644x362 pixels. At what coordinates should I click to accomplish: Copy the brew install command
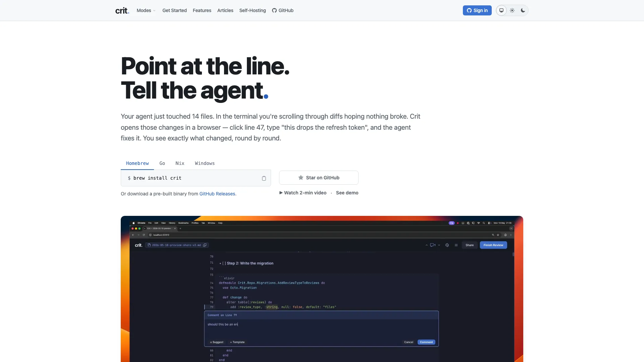pyautogui.click(x=264, y=178)
